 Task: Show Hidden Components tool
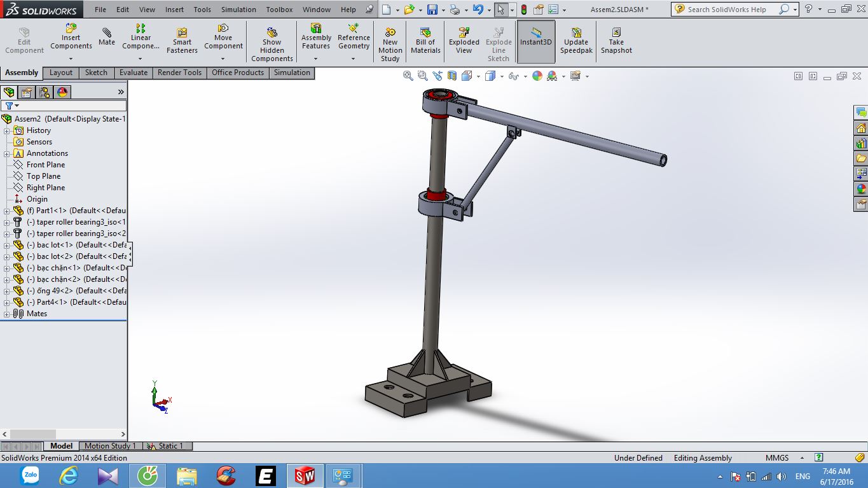272,45
